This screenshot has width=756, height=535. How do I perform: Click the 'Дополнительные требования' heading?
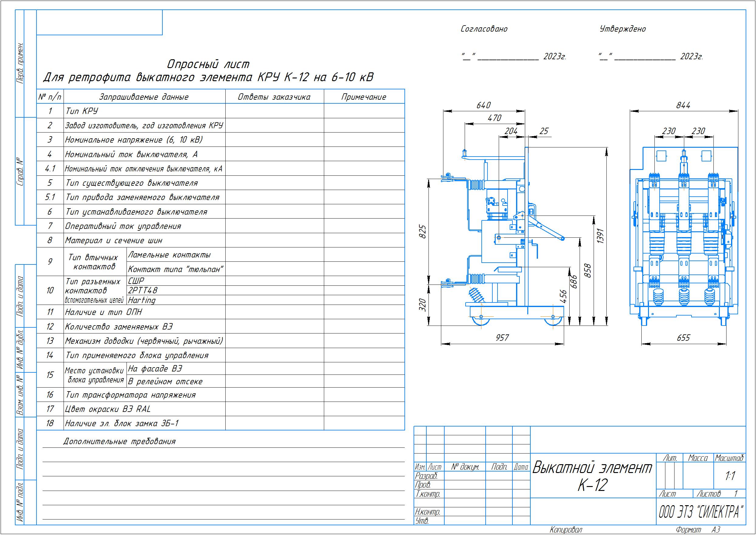[x=119, y=441]
